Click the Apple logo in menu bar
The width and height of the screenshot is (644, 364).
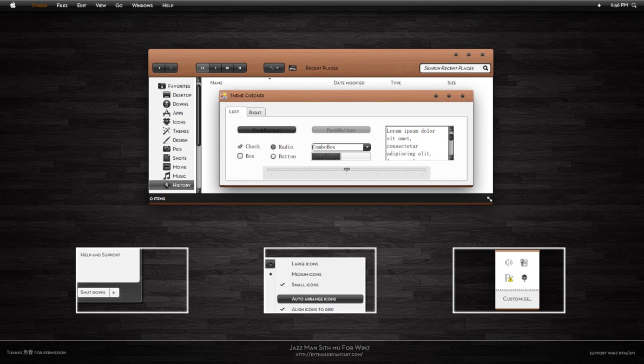click(x=13, y=5)
